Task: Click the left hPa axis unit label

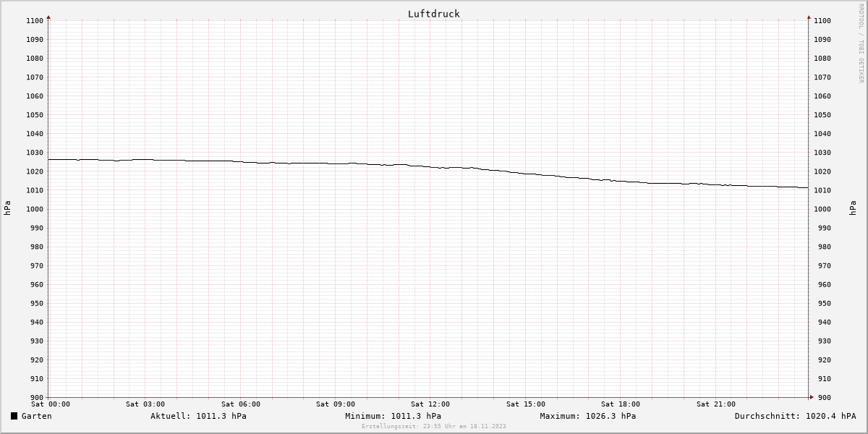Action: point(7,208)
